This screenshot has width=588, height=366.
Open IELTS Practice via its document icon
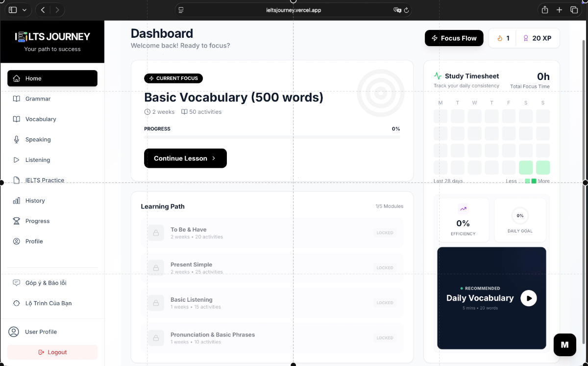point(17,180)
